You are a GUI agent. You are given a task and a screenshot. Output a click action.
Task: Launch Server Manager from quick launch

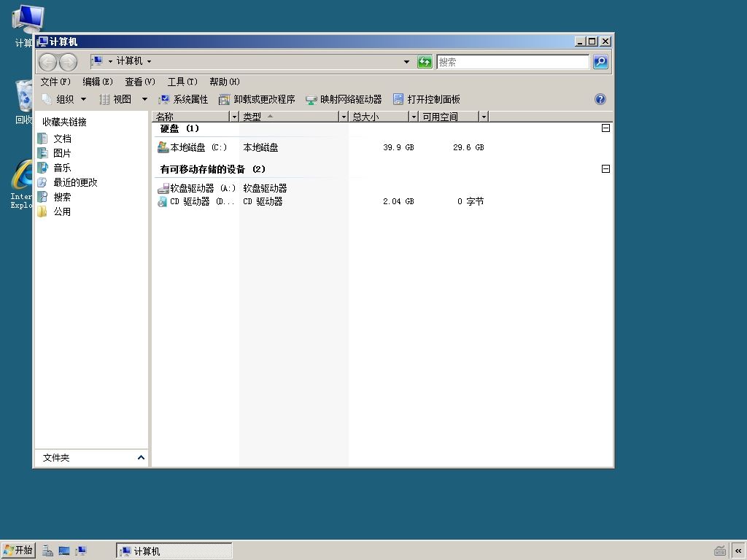pos(47,551)
